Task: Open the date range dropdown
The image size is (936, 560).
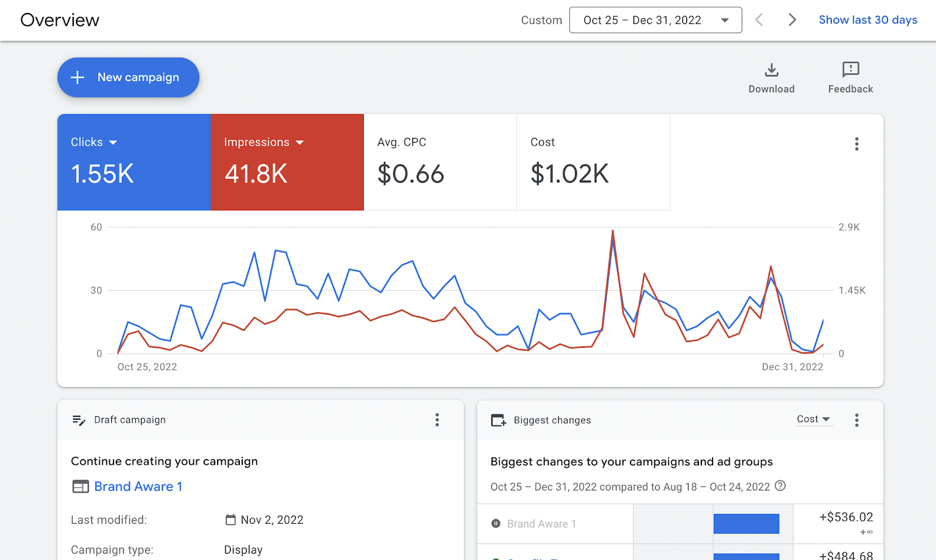Action: click(655, 20)
